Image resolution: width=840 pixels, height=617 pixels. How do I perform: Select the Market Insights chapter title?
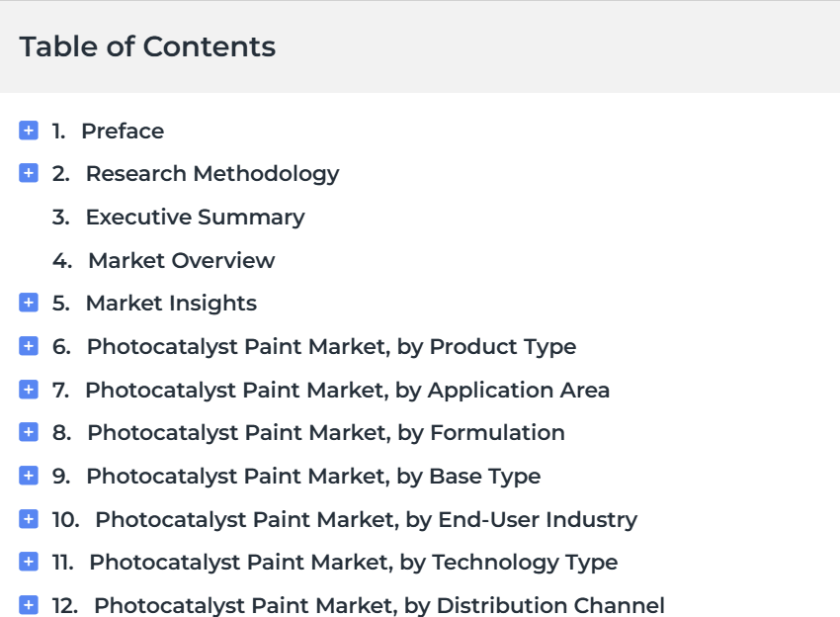pyautogui.click(x=171, y=304)
